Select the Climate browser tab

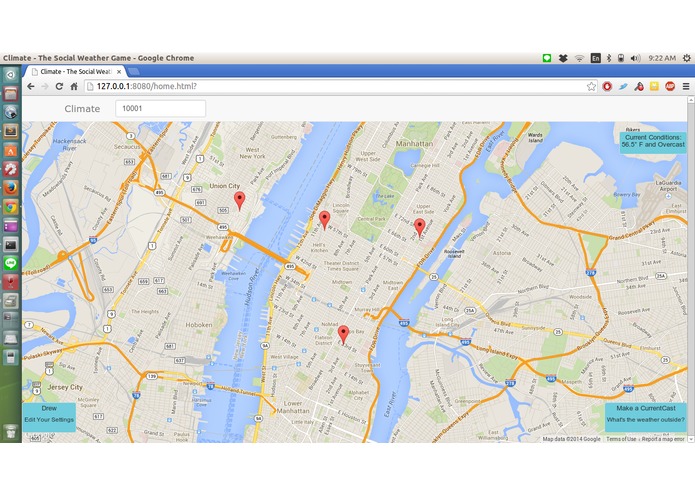(74, 72)
